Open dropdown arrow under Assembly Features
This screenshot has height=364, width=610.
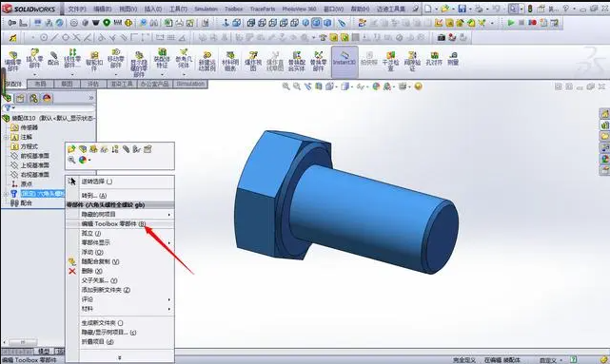tap(162, 74)
